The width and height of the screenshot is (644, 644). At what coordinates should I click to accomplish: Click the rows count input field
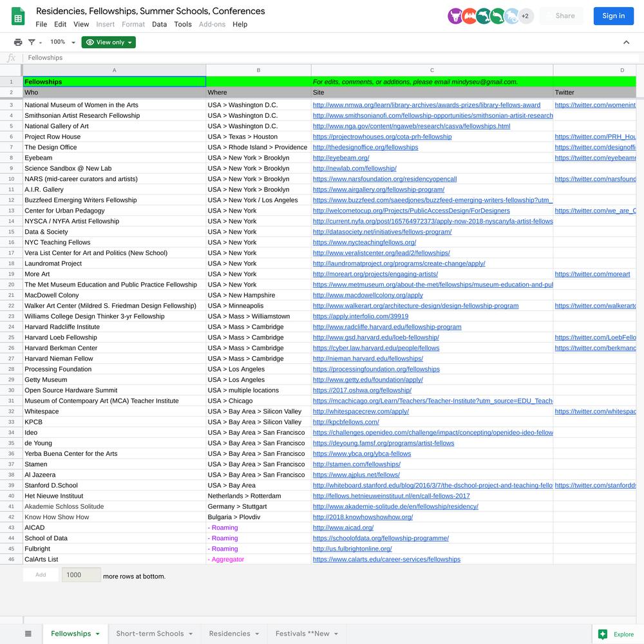81,575
